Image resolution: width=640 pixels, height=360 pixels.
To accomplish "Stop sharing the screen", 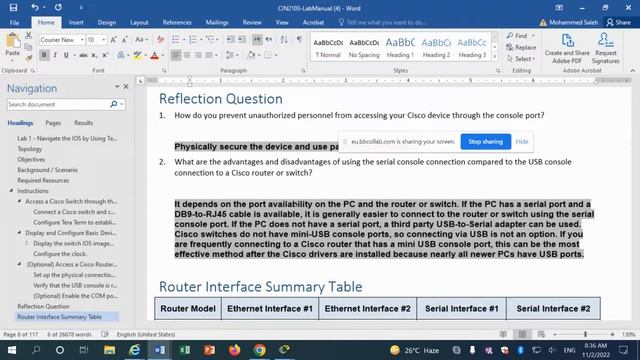I will tap(486, 142).
